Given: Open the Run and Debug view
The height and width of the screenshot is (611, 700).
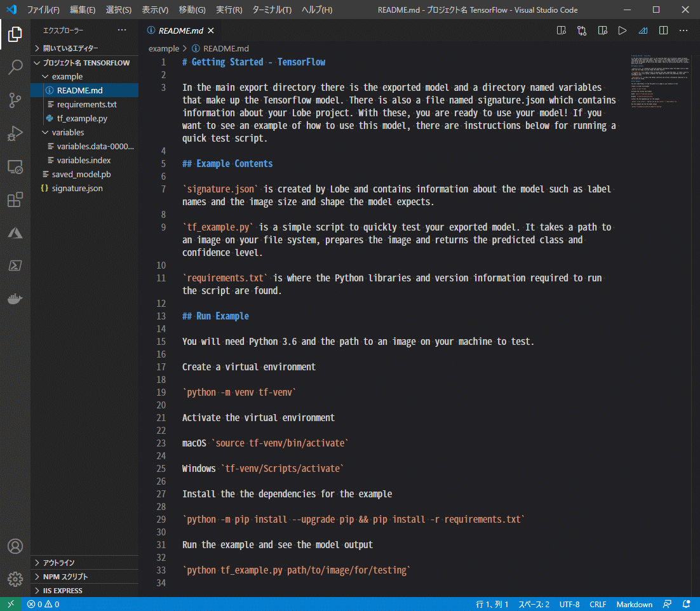Looking at the screenshot, I should click(15, 133).
